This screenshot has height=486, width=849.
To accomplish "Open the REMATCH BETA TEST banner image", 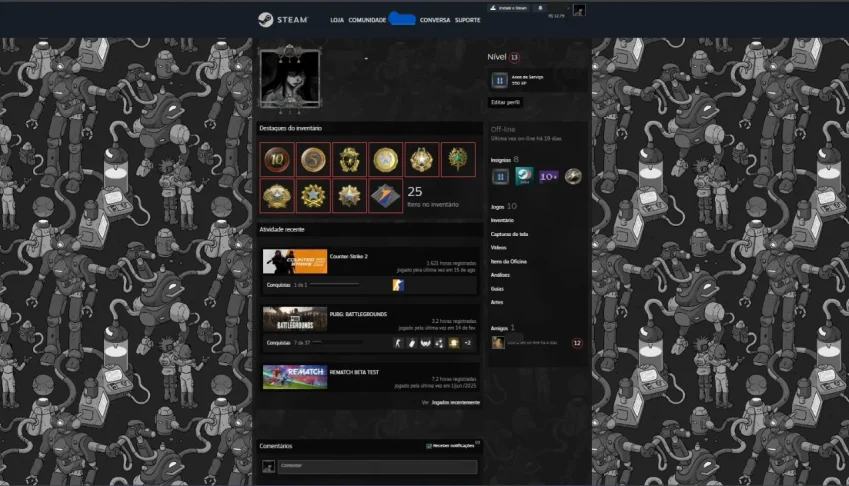I will (x=295, y=377).
